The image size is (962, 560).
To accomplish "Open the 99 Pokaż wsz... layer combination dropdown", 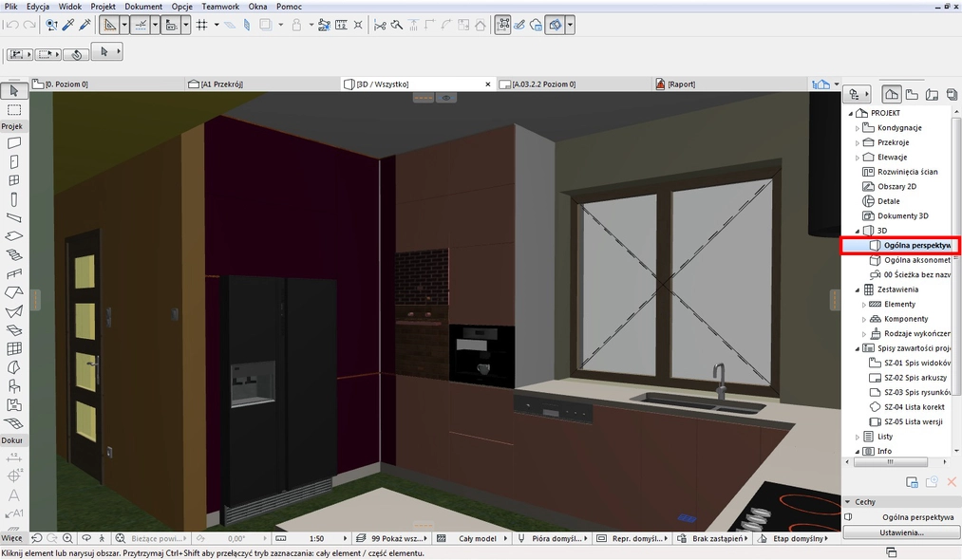I will click(x=392, y=538).
